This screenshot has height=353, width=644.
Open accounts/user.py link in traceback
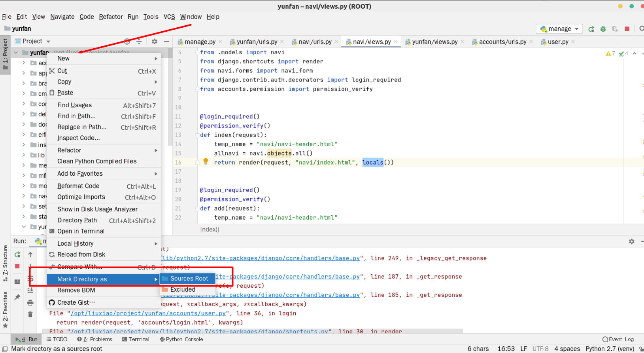(148, 313)
